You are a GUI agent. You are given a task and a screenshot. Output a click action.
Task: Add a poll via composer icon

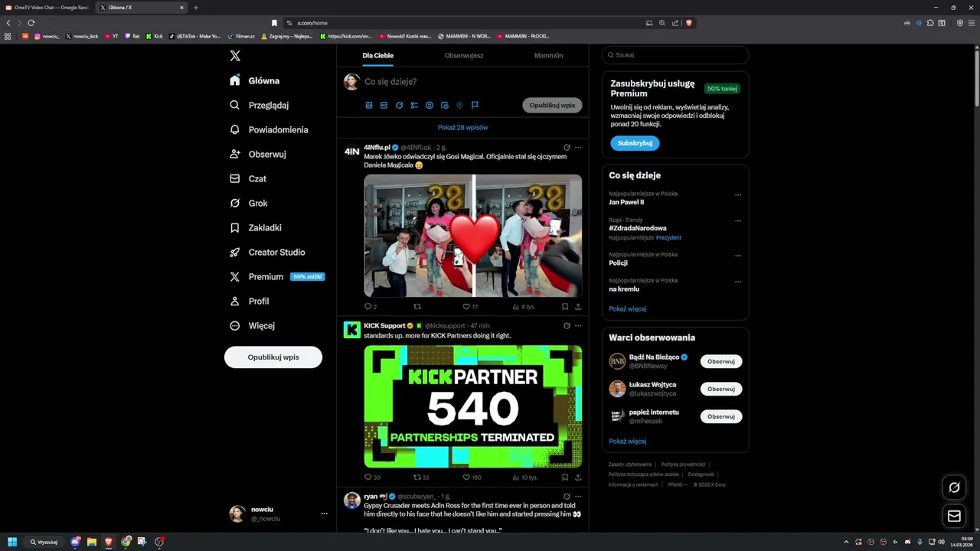click(414, 105)
